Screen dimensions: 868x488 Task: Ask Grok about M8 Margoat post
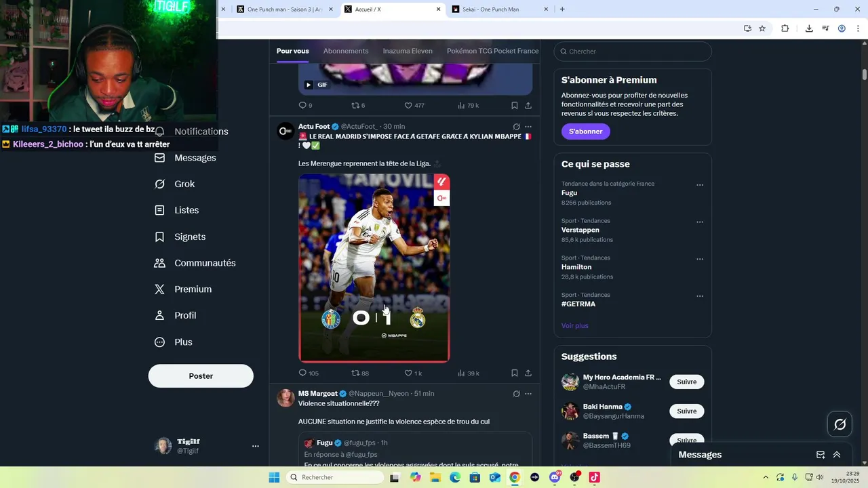pos(516,394)
